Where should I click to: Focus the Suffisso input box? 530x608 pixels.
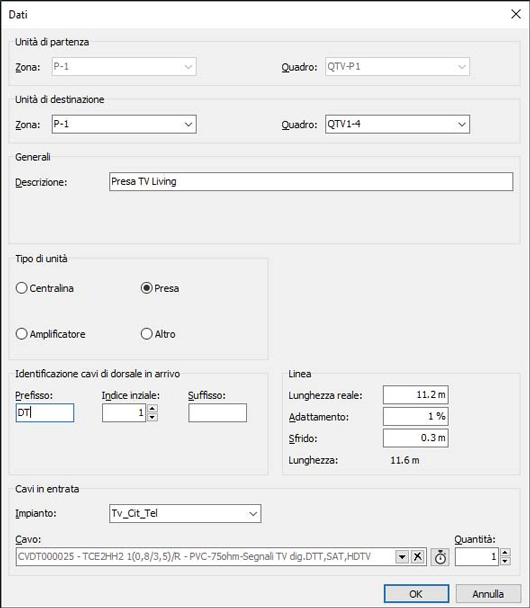(x=218, y=413)
